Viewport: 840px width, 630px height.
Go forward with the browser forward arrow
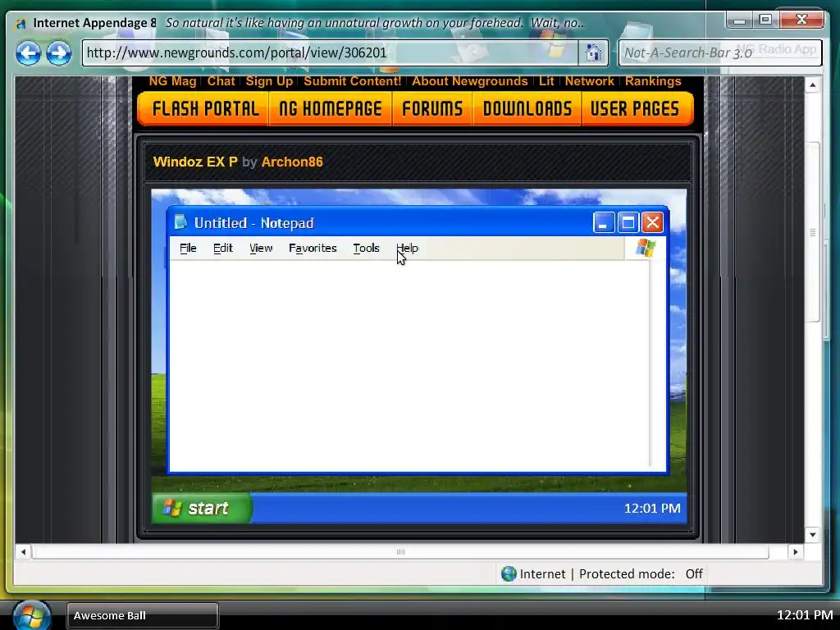[58, 53]
